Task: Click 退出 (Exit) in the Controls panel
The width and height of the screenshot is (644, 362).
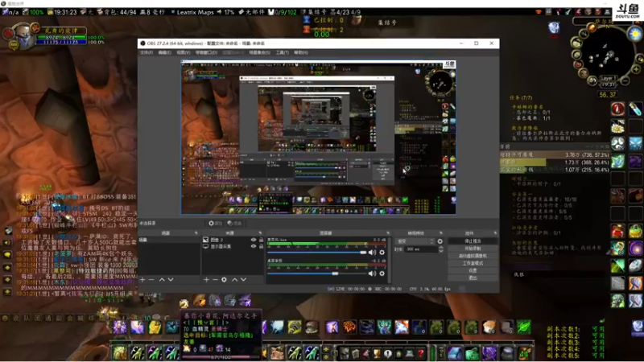Action: coord(473,278)
